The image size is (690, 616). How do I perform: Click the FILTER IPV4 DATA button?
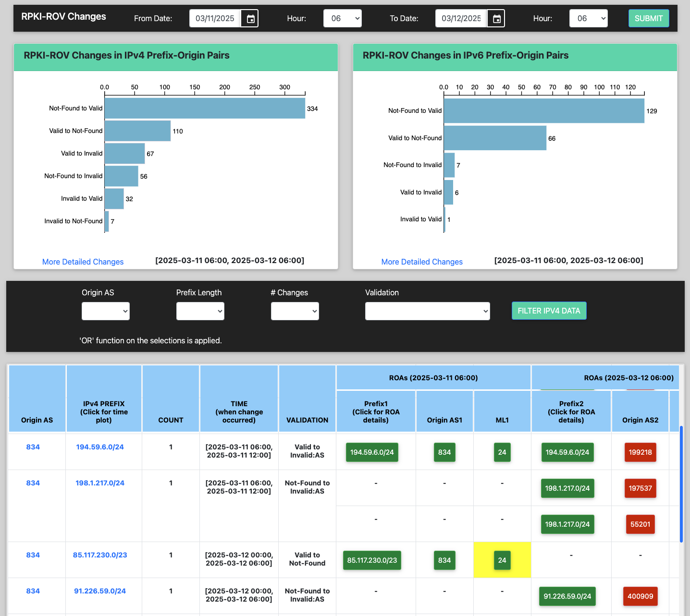[549, 311]
